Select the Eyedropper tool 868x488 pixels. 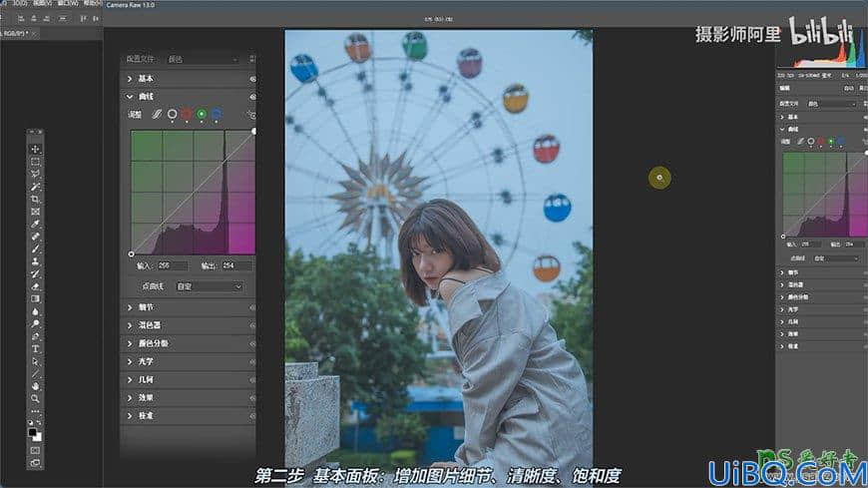36,224
